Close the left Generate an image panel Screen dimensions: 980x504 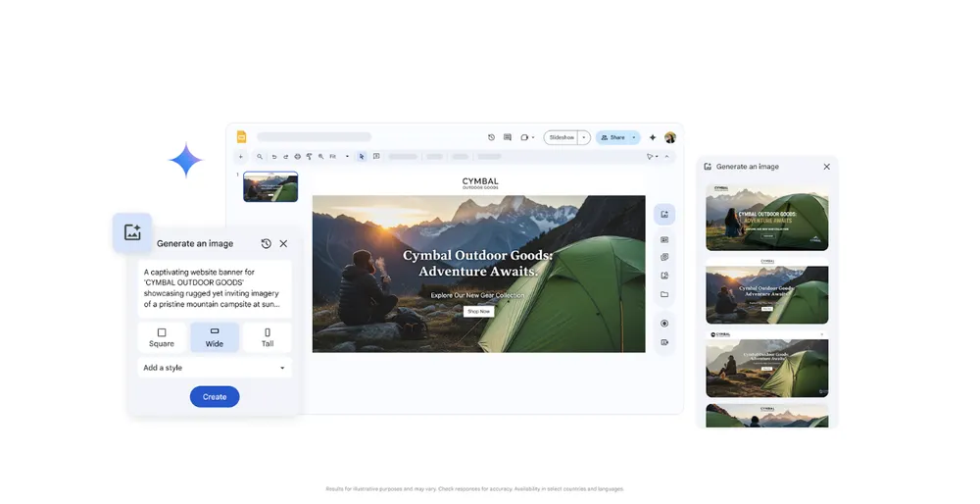pyautogui.click(x=284, y=244)
